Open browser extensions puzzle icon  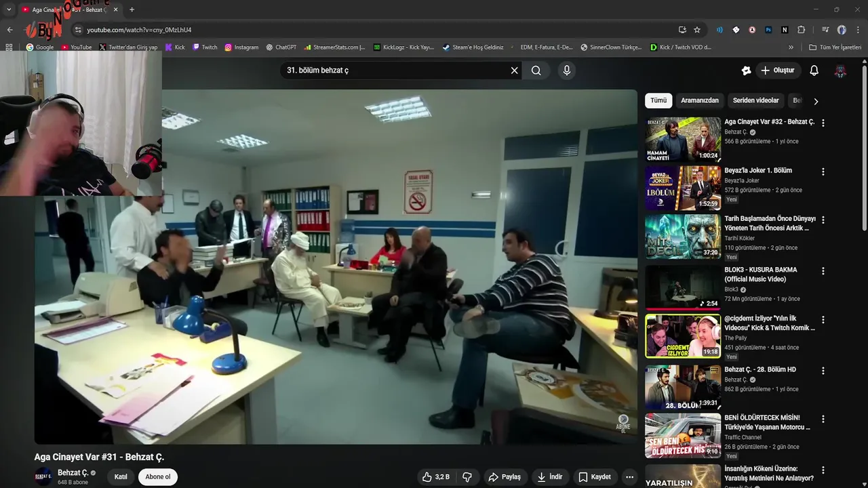[801, 30]
